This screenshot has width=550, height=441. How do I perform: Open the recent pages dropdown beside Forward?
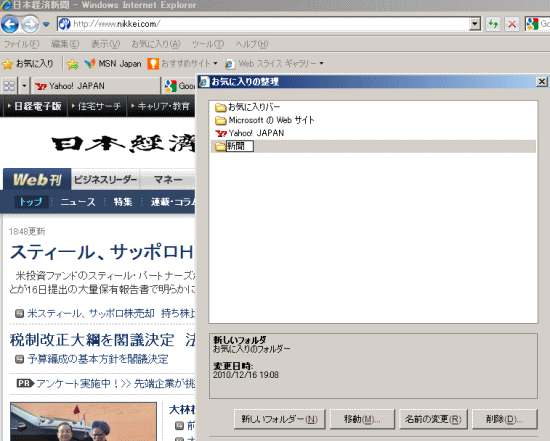[46, 24]
